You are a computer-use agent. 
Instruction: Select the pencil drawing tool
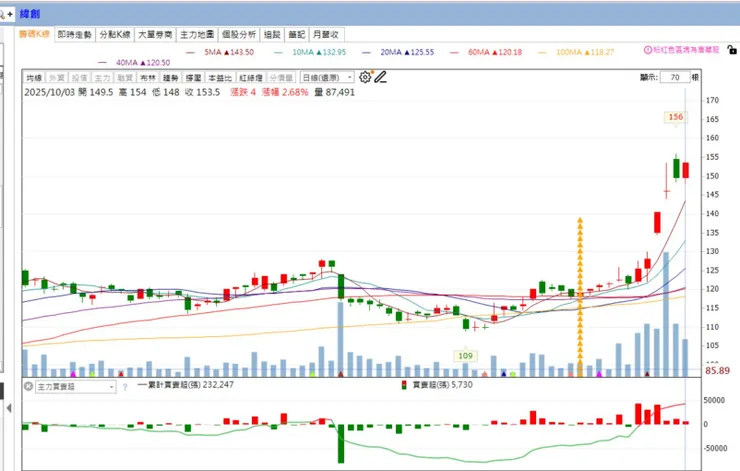[x=380, y=77]
